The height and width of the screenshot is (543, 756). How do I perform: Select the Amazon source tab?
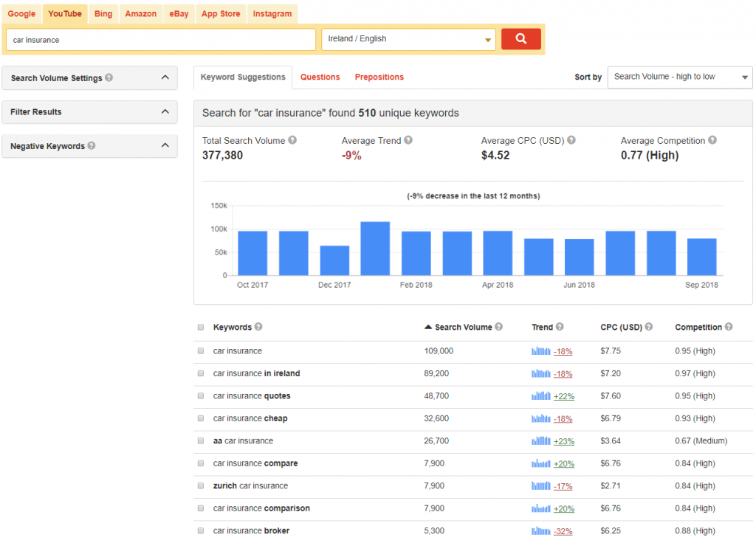(140, 13)
